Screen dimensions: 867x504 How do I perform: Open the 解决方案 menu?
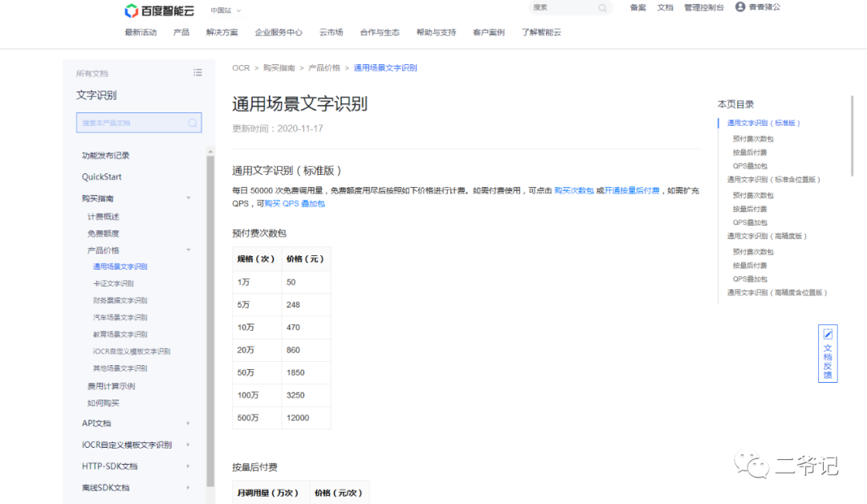[x=222, y=32]
